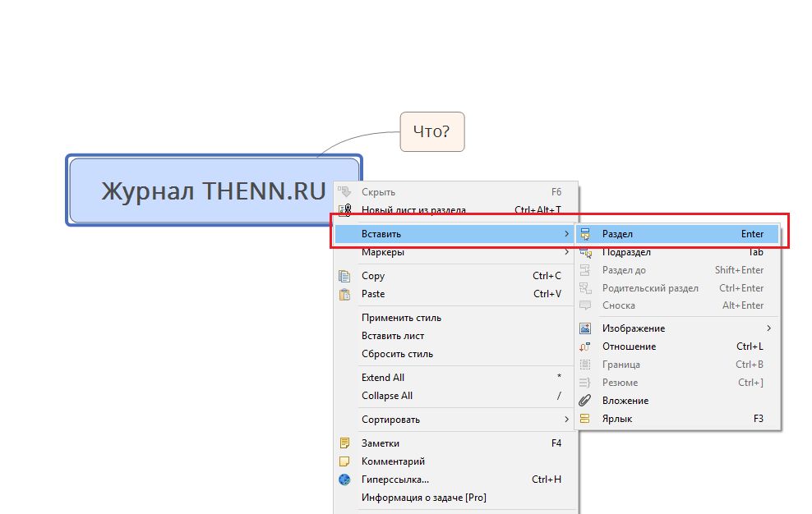Add a Комментарий via menu
812x514 pixels.
455,461
